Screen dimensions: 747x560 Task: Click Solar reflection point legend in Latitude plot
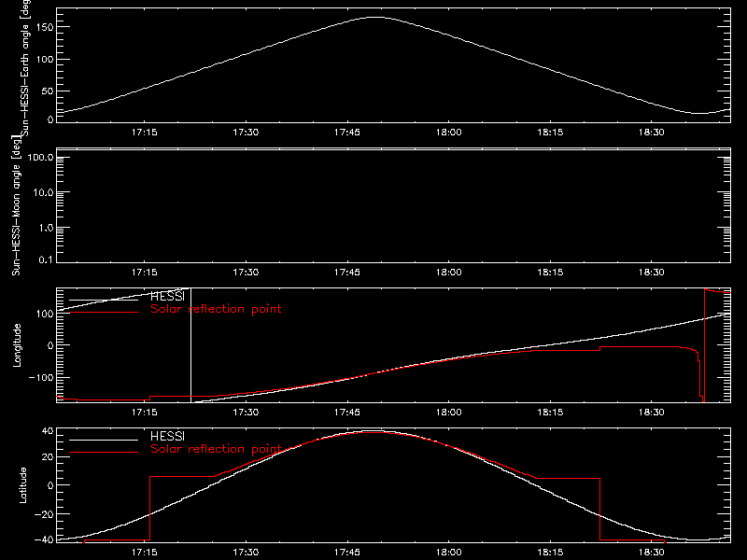(216, 449)
